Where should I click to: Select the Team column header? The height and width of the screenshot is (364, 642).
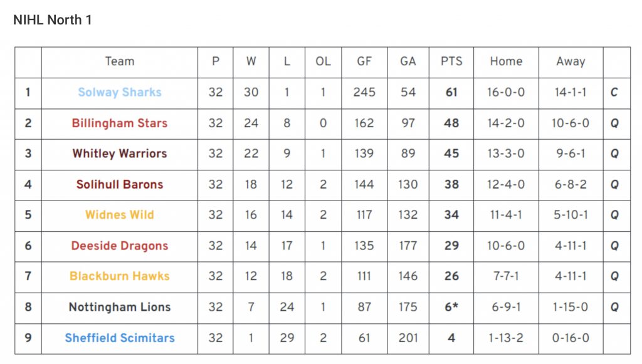coord(120,61)
